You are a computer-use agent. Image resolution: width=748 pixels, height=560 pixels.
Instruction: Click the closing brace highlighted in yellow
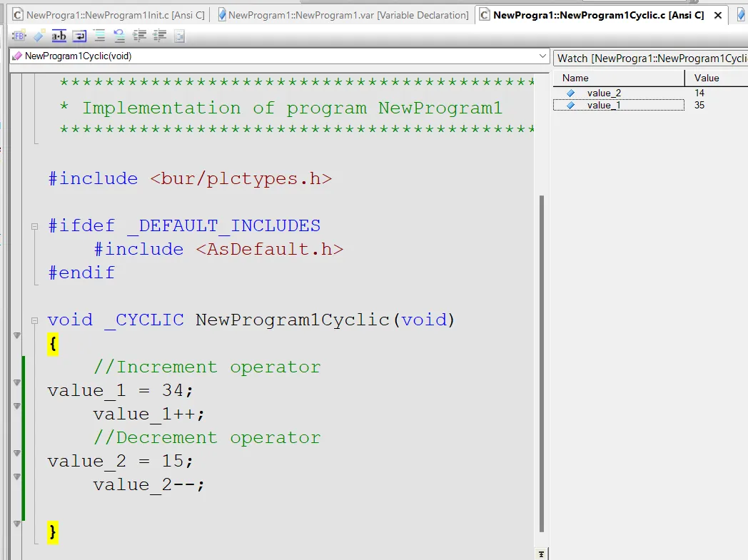pyautogui.click(x=53, y=532)
